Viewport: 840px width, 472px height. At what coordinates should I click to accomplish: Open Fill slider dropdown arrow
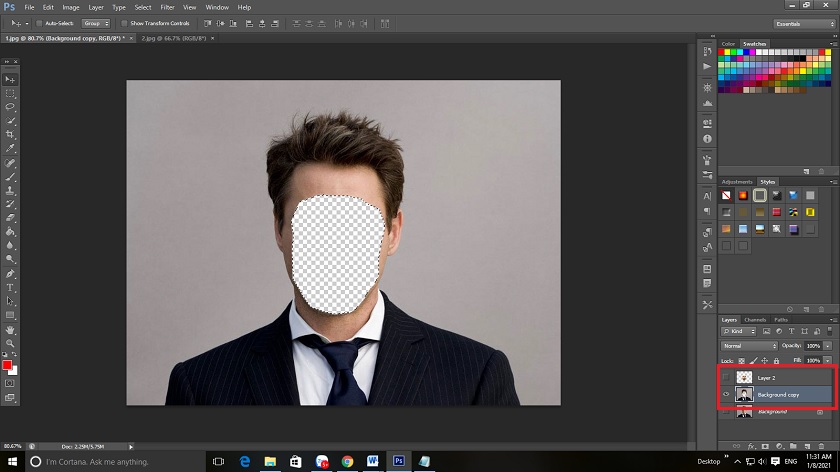point(828,361)
